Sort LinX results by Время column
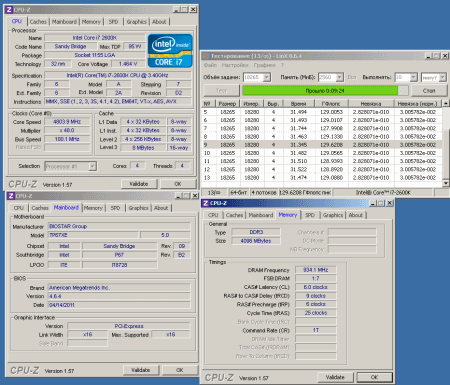 298,104
